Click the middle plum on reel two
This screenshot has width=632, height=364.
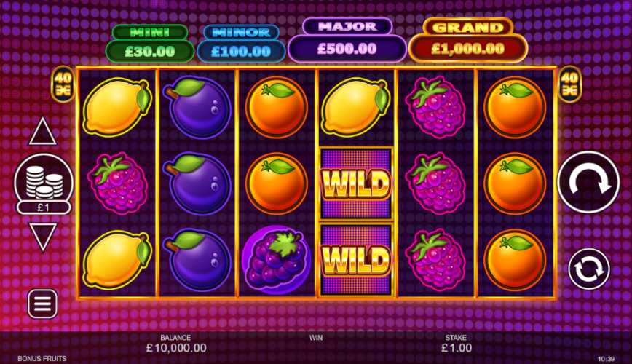tap(197, 183)
